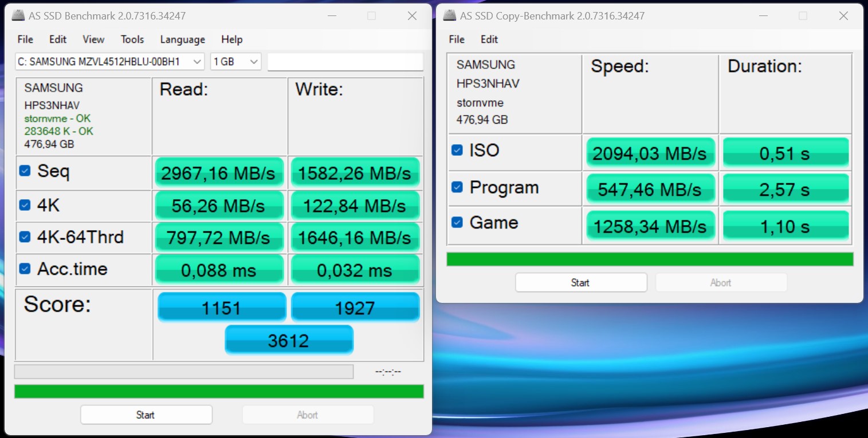Minimize the AS SSD Copy-Benchmark window
This screenshot has width=868, height=438.
click(763, 16)
